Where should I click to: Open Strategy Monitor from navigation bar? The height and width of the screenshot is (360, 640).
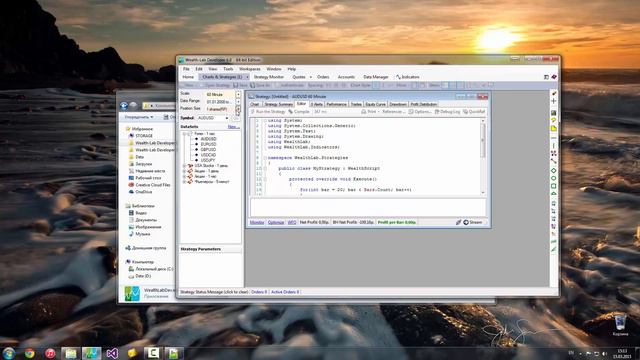(x=269, y=77)
